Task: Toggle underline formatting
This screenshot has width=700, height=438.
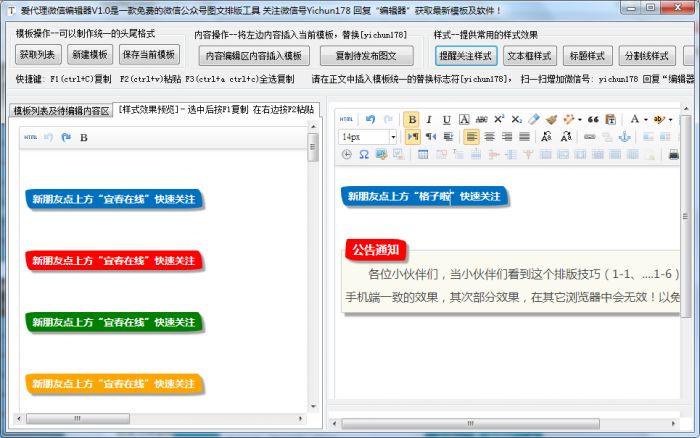Action: pyautogui.click(x=446, y=119)
